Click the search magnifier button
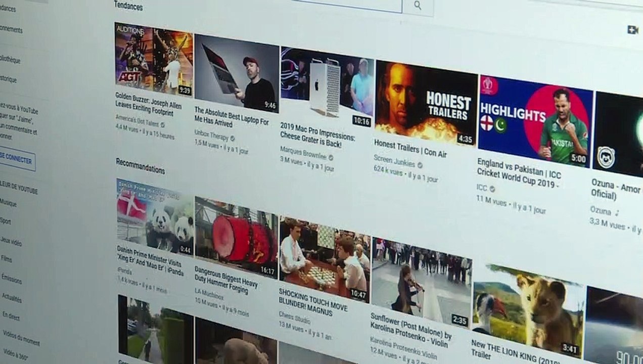The height and width of the screenshot is (364, 643). pos(418,6)
